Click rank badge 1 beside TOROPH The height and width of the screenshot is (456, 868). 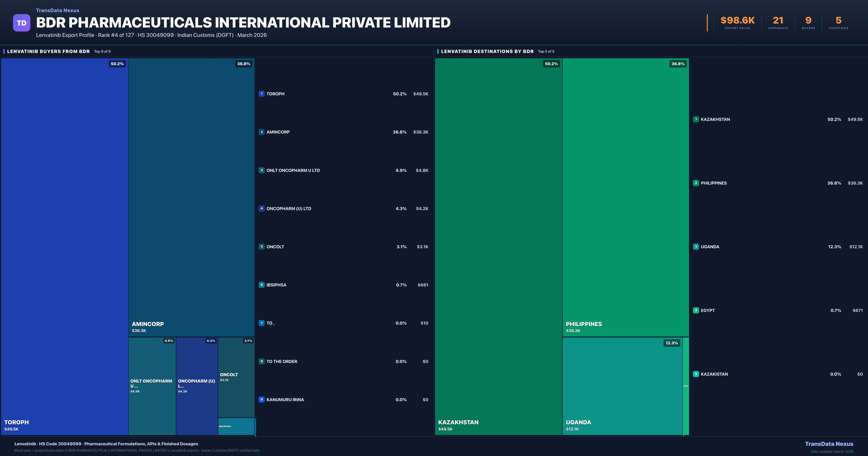(261, 94)
